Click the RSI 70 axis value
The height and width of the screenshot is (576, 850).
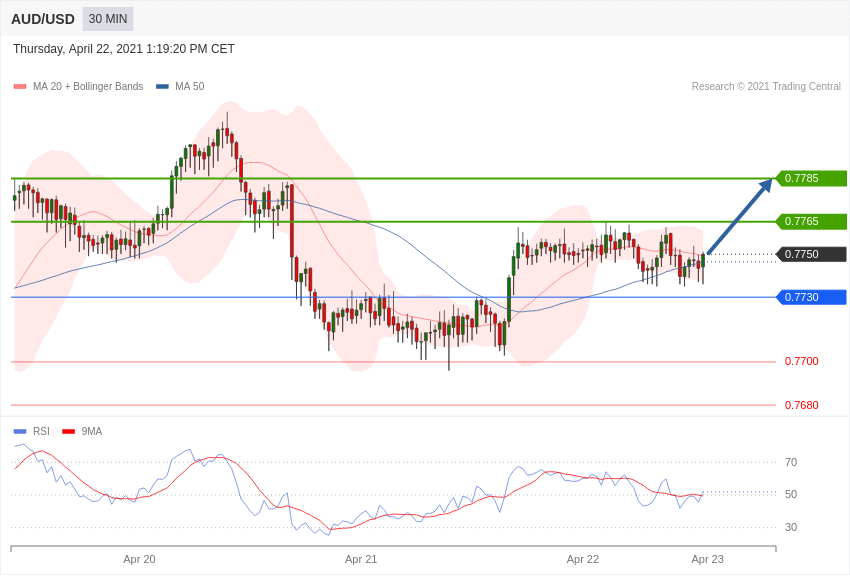(791, 462)
